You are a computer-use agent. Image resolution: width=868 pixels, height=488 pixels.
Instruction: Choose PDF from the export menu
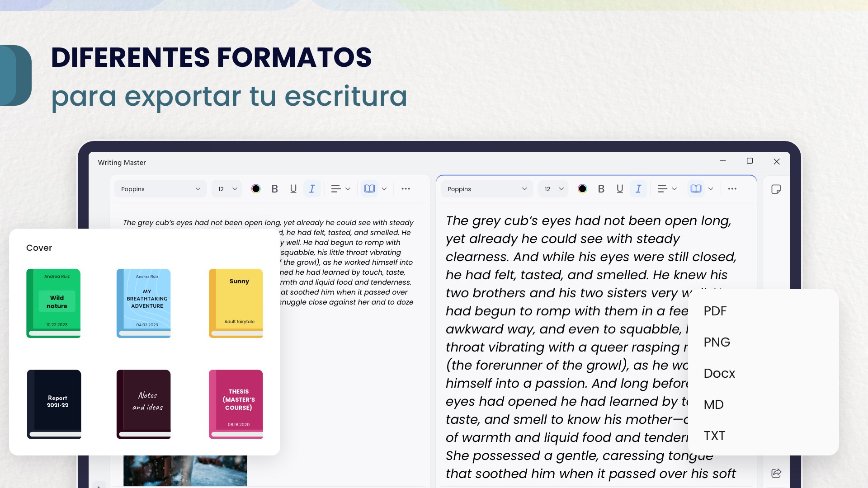(715, 311)
